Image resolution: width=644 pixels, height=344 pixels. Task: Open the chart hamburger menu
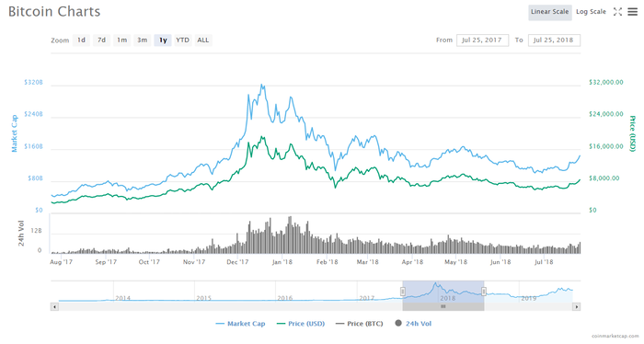tap(632, 12)
